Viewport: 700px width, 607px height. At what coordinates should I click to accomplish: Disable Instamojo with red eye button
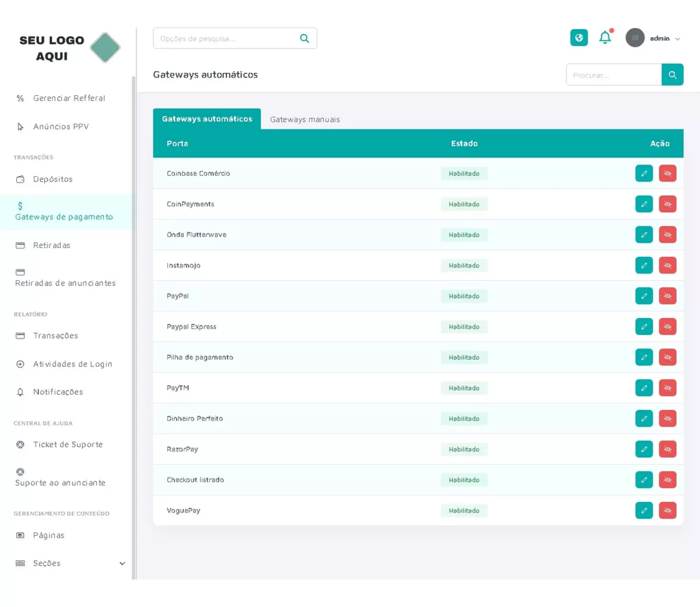[667, 265]
